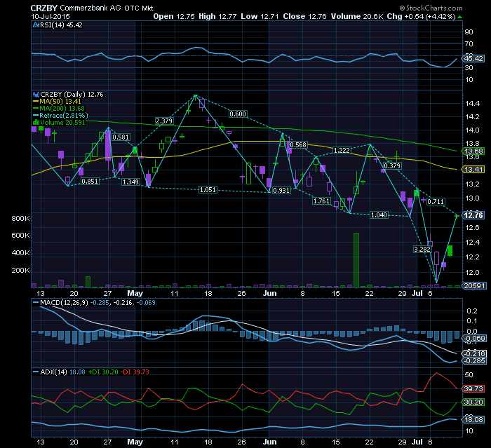
Task: Click the yellow 13.41 MA(50) price tag
Action: pos(473,170)
